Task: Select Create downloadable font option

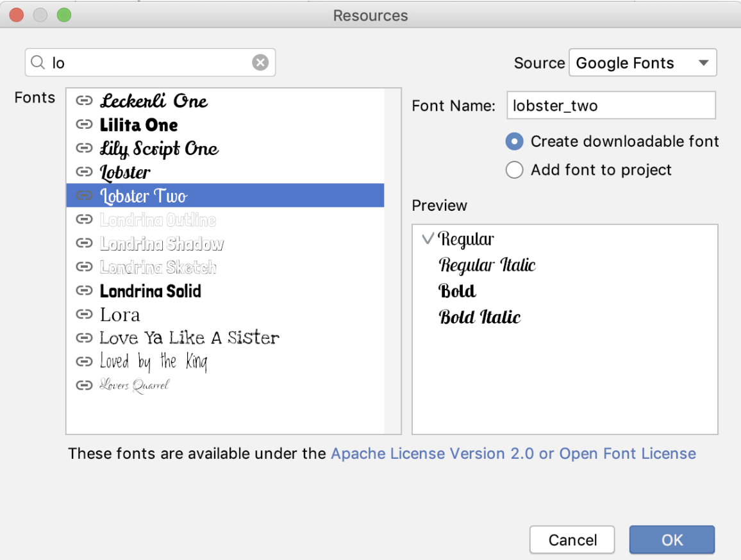Action: pyautogui.click(x=515, y=142)
